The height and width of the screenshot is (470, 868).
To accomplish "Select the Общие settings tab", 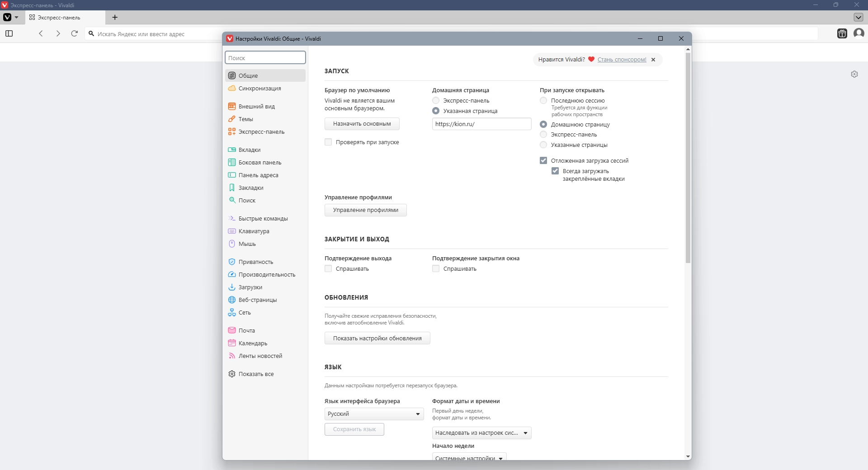I will coord(265,75).
